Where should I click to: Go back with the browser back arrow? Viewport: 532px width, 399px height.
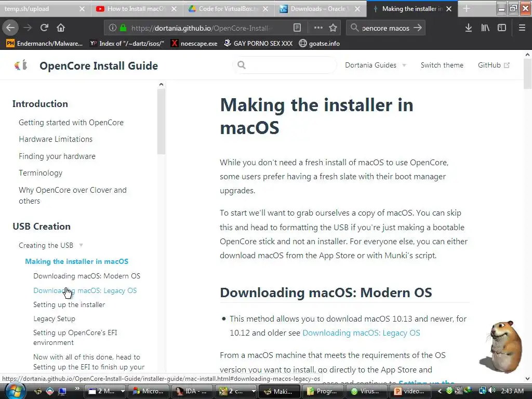10,28
